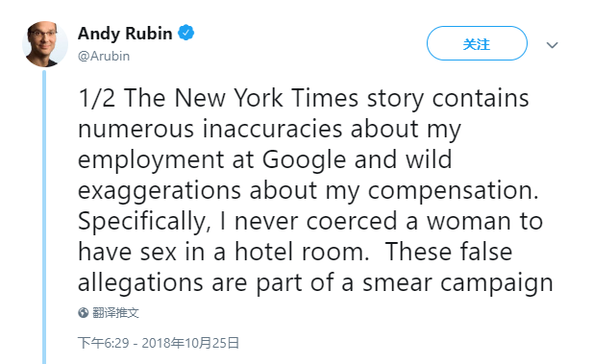Click the globe icon beside 翻译推文

[x=83, y=313]
